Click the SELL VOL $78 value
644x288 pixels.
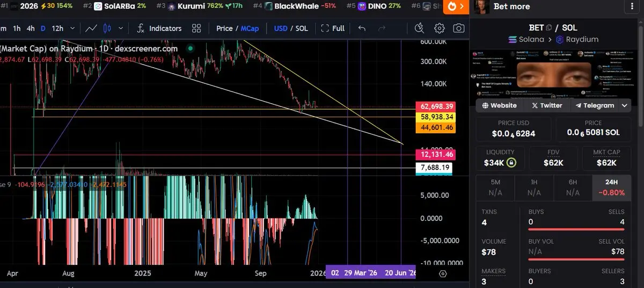tap(618, 252)
